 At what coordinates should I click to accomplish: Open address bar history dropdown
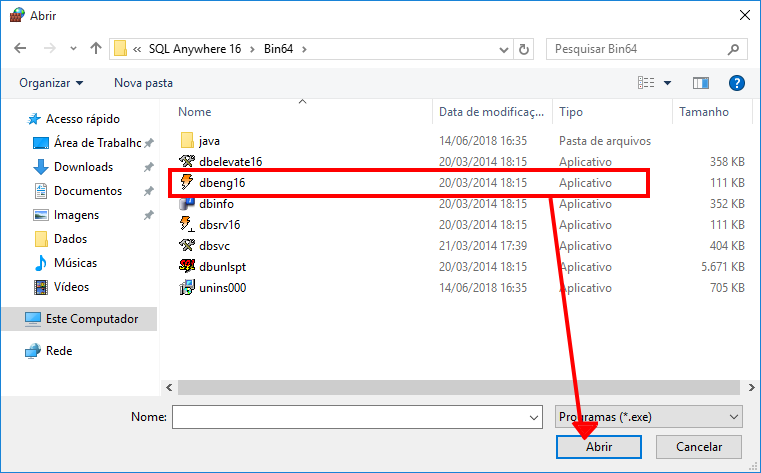pyautogui.click(x=504, y=49)
